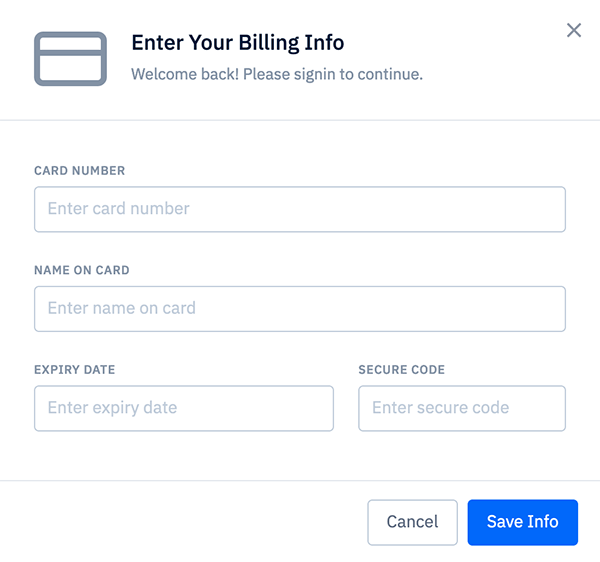Click the CARD NUMBER label
The width and height of the screenshot is (600, 562).
[x=80, y=171]
